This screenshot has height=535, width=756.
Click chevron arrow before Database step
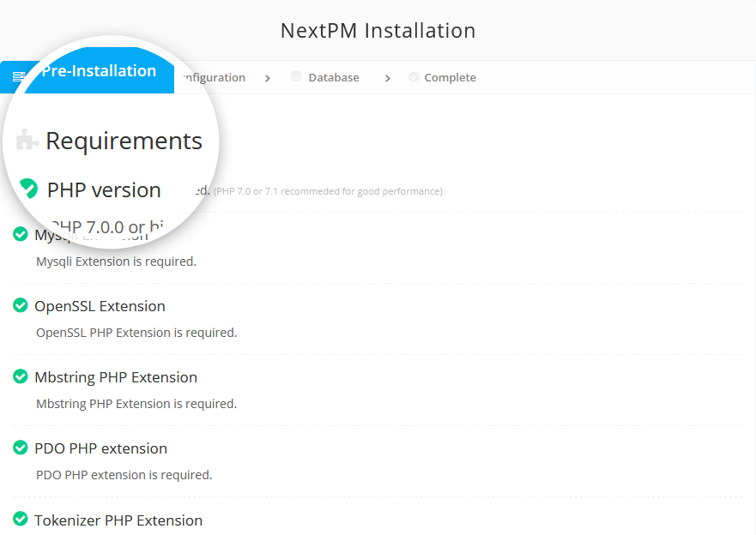tap(268, 78)
